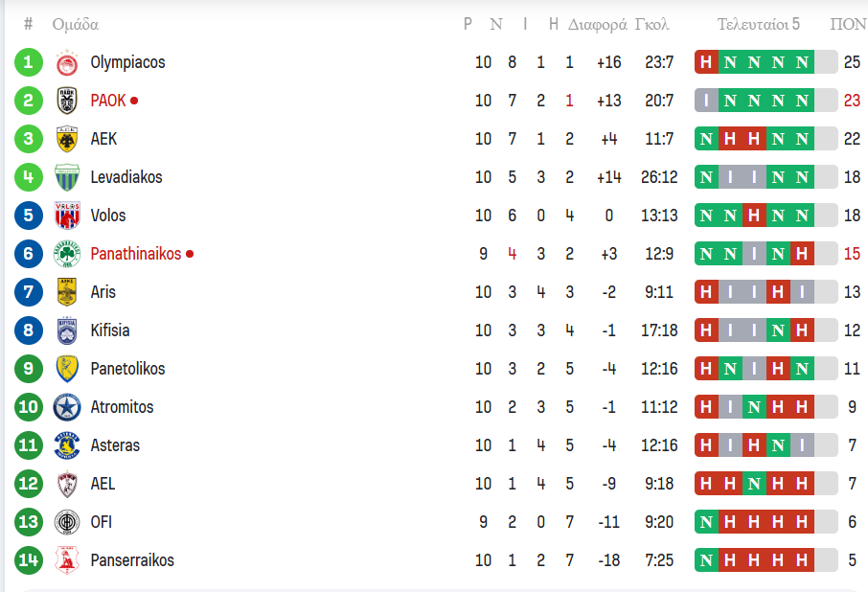868x592 pixels.
Task: Click the AEL team name link
Action: [x=103, y=484]
